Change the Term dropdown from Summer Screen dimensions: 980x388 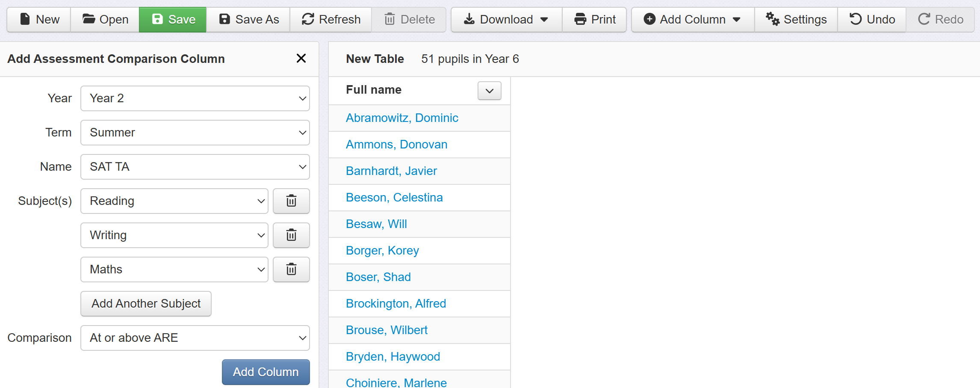pos(195,133)
